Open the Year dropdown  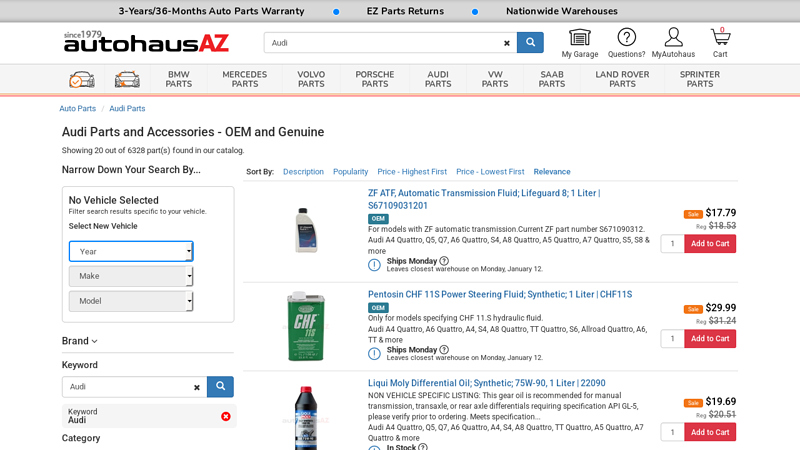pyautogui.click(x=131, y=251)
